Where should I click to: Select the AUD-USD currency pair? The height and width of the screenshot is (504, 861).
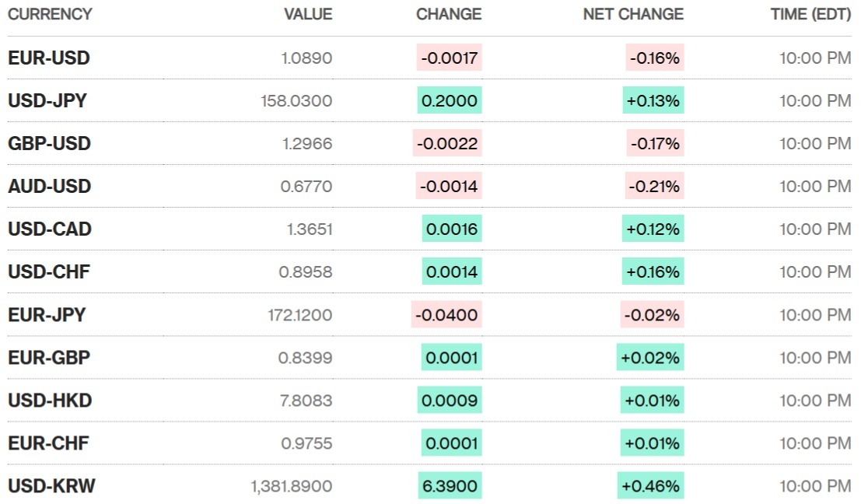point(49,187)
